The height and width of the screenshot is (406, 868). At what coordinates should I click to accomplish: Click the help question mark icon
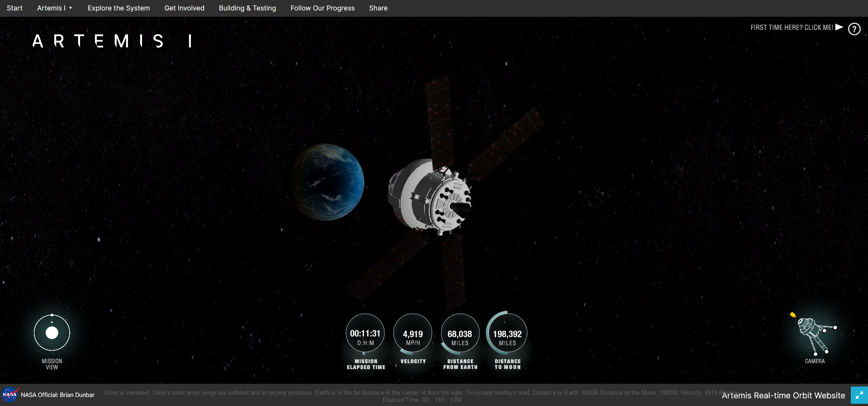click(x=854, y=29)
